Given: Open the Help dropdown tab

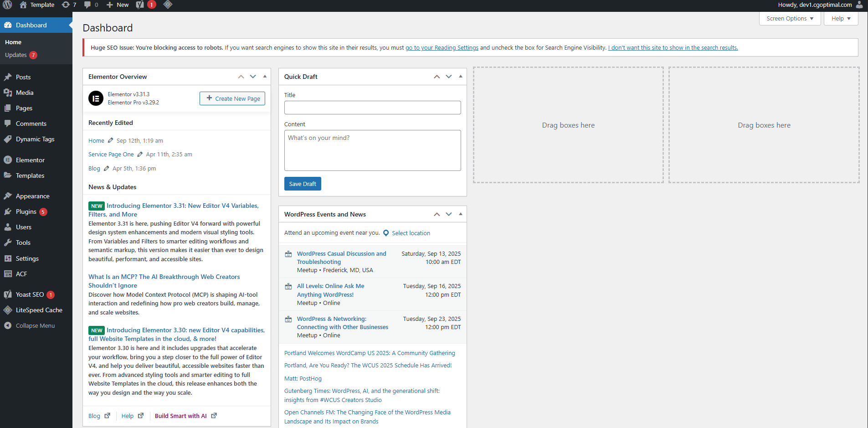Looking at the screenshot, I should pos(841,19).
